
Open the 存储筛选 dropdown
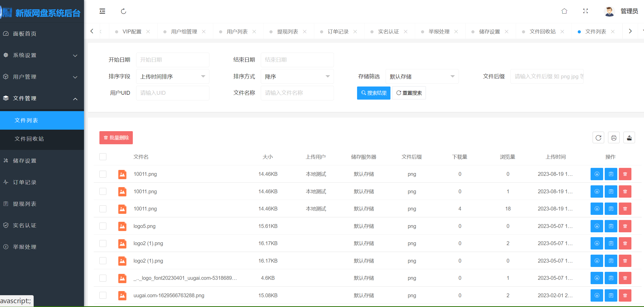pyautogui.click(x=422, y=76)
